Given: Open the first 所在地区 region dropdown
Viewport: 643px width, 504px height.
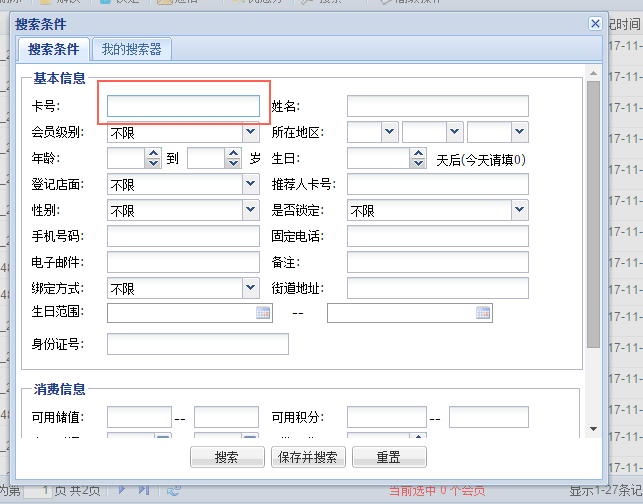Looking at the screenshot, I should (388, 132).
